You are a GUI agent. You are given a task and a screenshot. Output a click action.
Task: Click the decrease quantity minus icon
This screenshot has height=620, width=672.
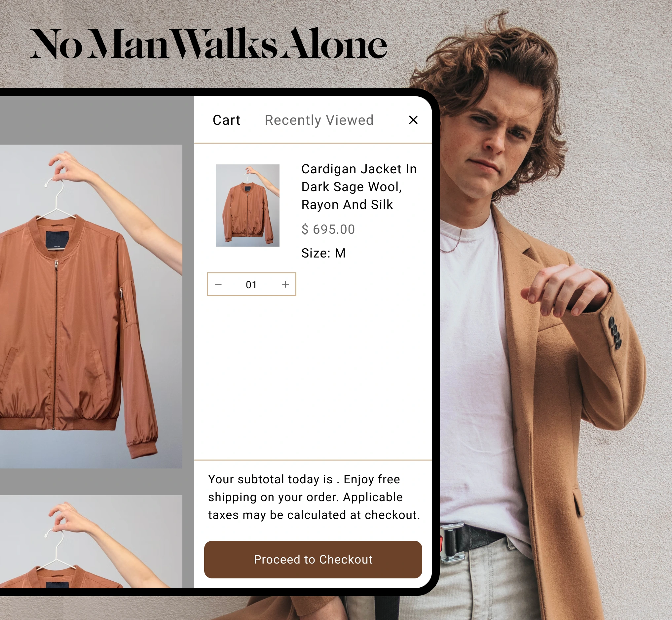pyautogui.click(x=218, y=284)
